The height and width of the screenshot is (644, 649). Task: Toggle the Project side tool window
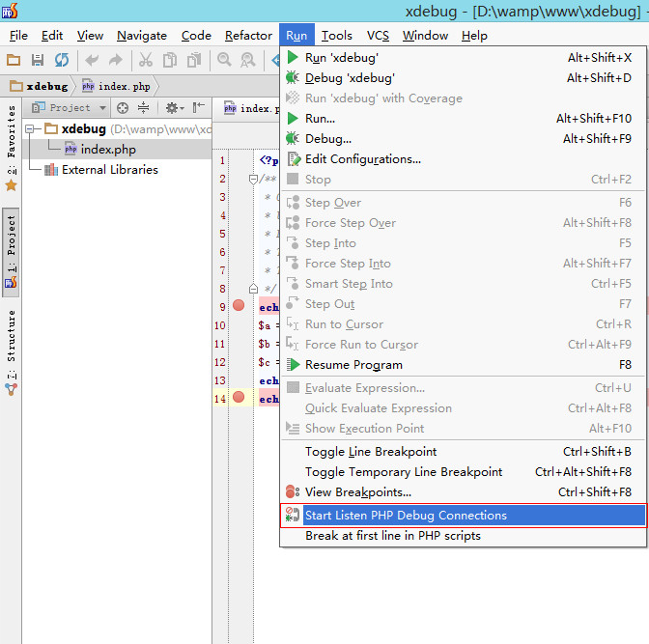click(12, 252)
